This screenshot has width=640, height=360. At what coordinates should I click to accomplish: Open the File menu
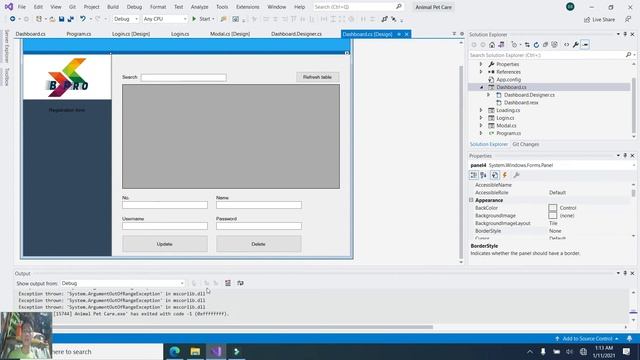[x=22, y=7]
